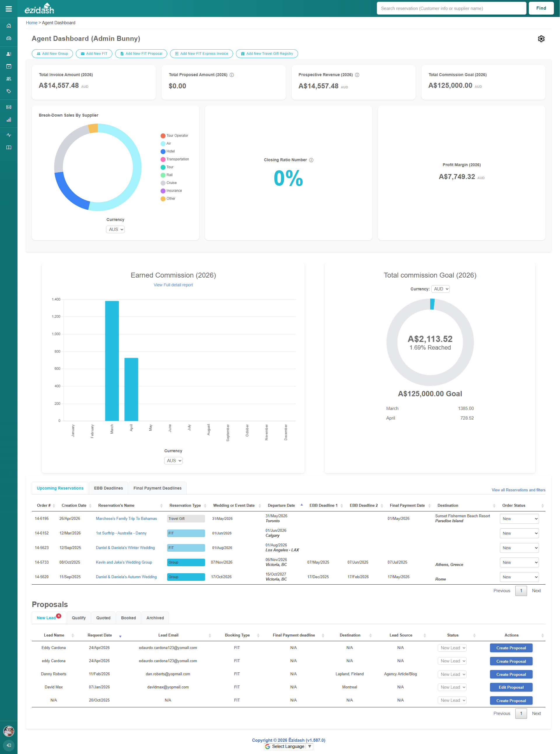The height and width of the screenshot is (754, 560).
Task: Open the hamburger menu in the sidebar
Action: [x=9, y=9]
